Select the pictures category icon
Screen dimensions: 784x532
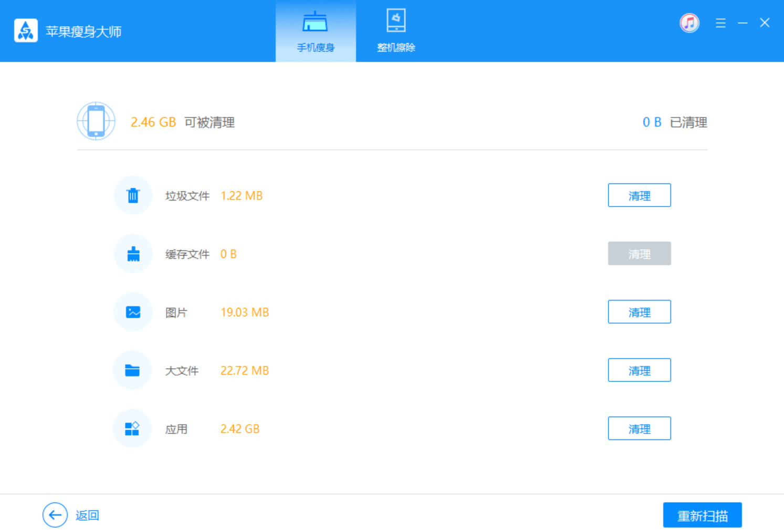[x=133, y=312]
